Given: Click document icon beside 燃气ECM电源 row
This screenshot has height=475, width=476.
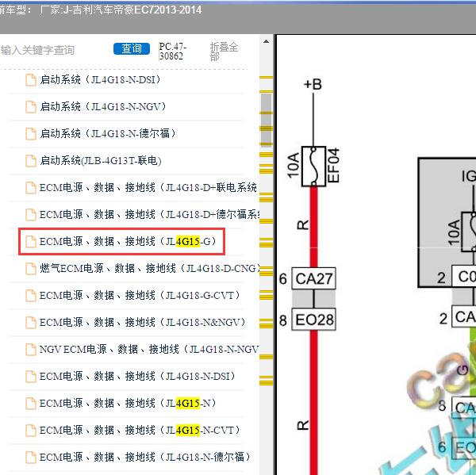Looking at the screenshot, I should tap(31, 269).
